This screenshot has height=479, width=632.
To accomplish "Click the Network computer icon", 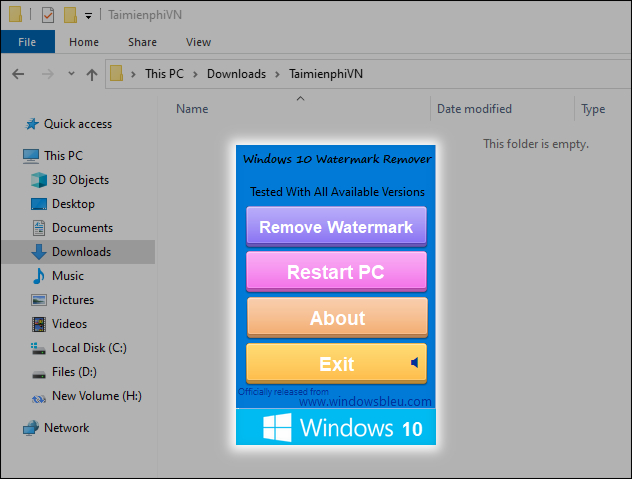I will click(x=31, y=428).
